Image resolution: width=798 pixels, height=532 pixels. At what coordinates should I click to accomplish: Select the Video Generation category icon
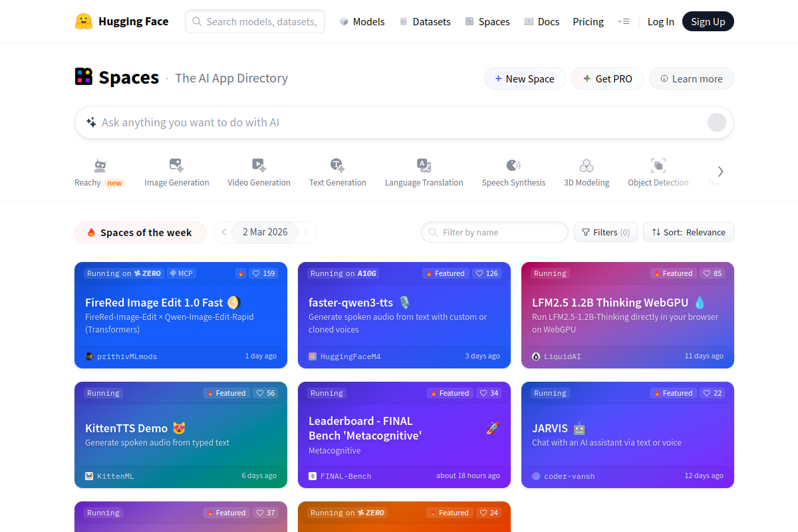tap(259, 166)
